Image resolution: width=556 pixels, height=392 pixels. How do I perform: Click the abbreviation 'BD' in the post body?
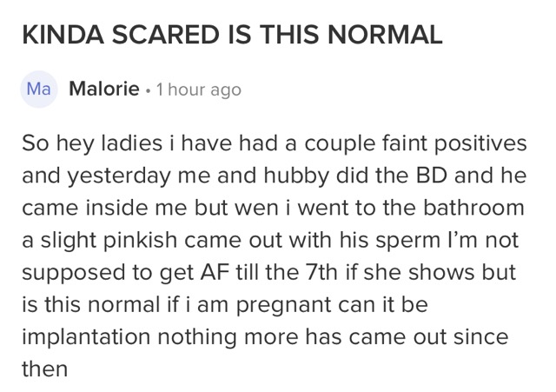[432, 176]
